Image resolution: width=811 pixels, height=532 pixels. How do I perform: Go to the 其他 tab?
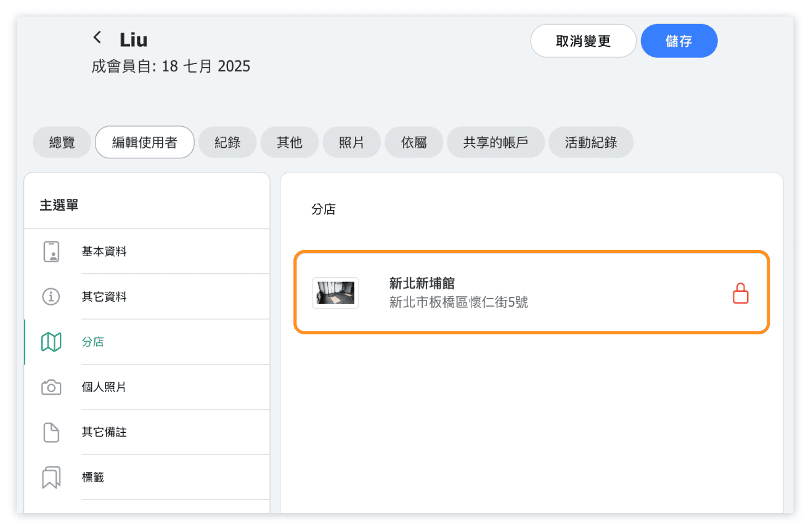click(290, 143)
